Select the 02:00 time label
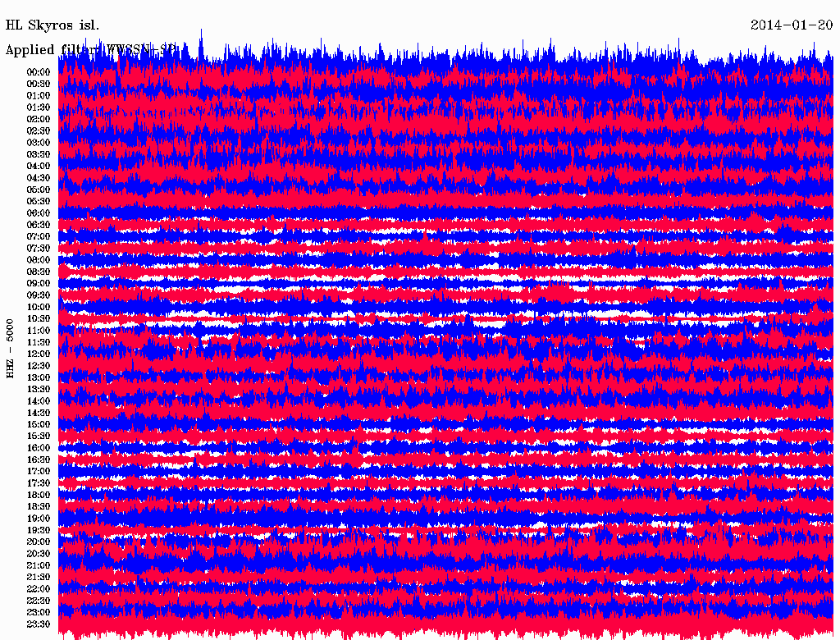The image size is (840, 640). (39, 119)
